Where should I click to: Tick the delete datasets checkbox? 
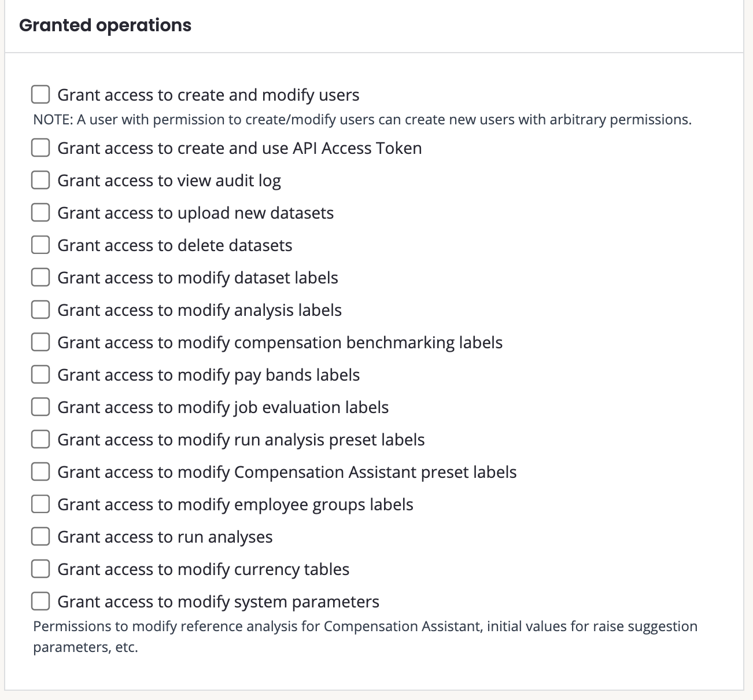(x=40, y=245)
